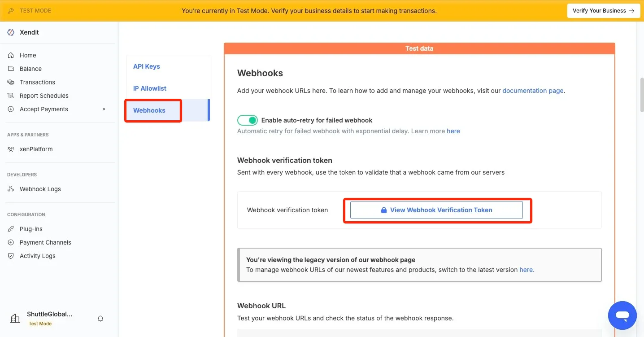The image size is (644, 337).
Task: Open the chat support bubble
Action: tap(622, 315)
